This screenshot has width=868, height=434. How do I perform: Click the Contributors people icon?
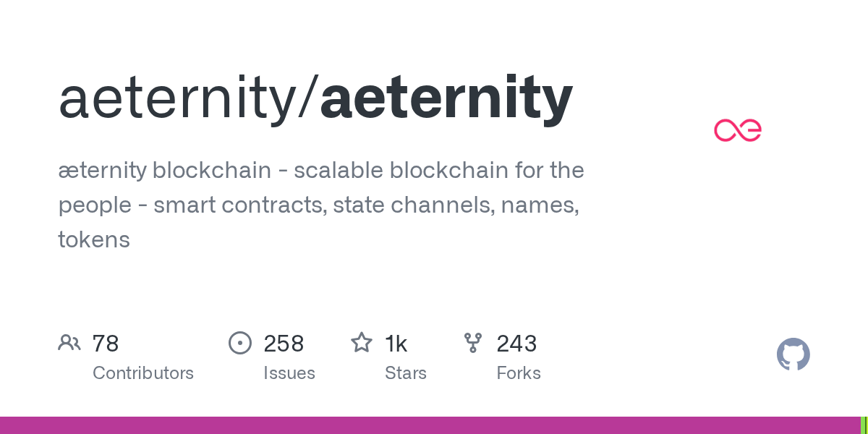[69, 343]
